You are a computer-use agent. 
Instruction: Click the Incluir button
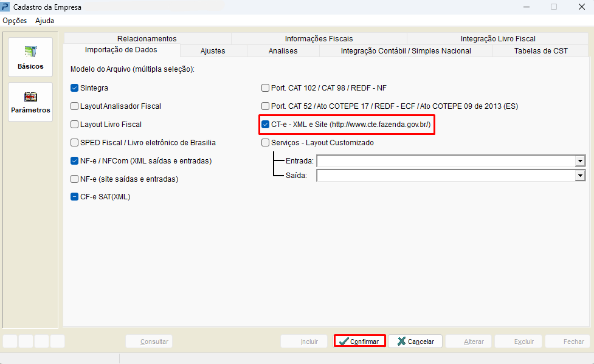(x=304, y=342)
